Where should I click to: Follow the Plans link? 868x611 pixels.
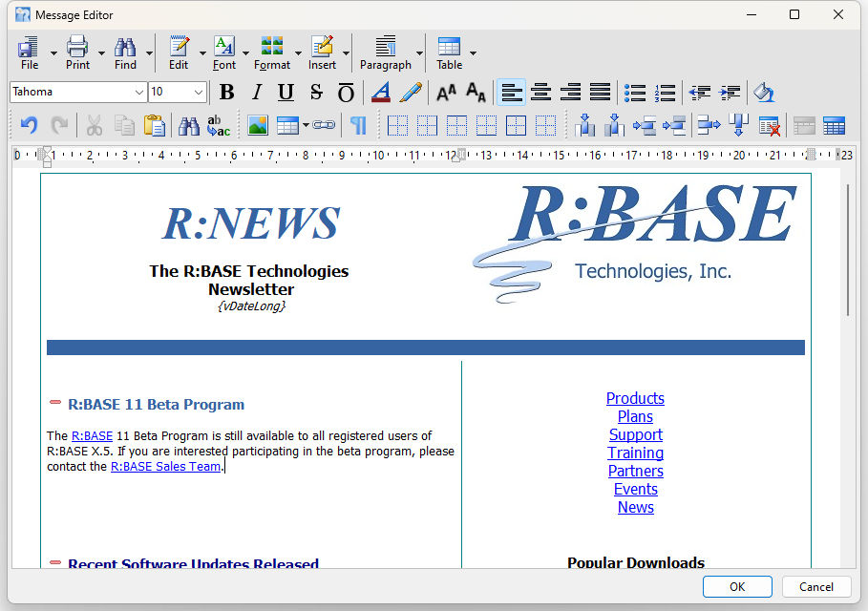click(636, 417)
